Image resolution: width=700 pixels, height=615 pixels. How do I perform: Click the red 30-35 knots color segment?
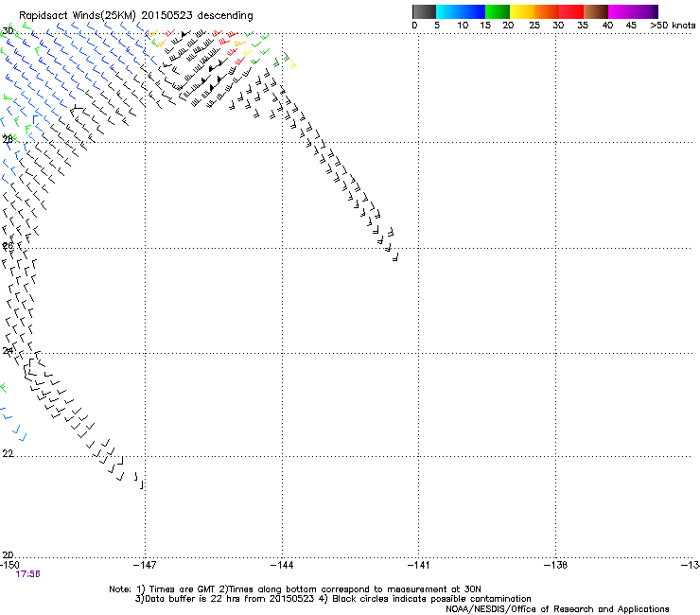571,11
